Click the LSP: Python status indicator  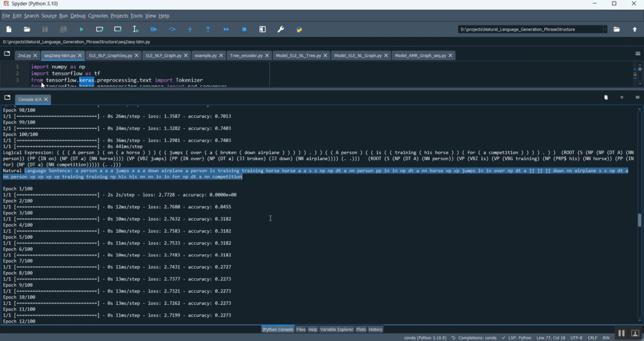[519, 338]
